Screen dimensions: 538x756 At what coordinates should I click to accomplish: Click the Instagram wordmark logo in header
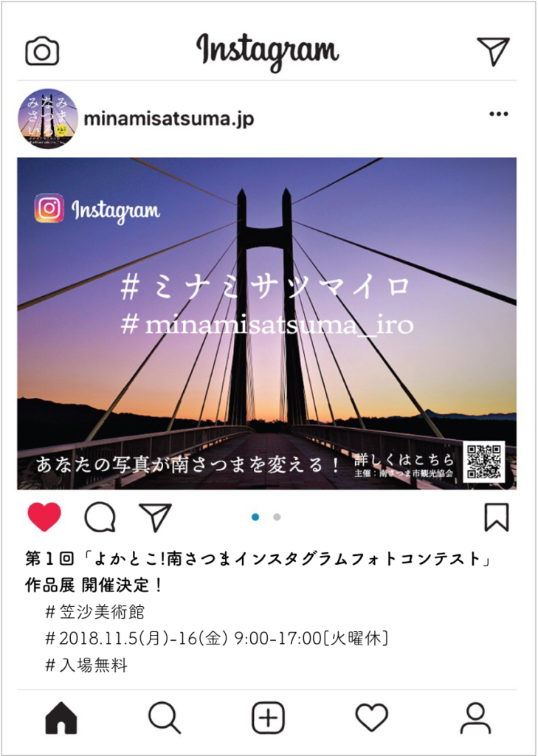coord(268,51)
